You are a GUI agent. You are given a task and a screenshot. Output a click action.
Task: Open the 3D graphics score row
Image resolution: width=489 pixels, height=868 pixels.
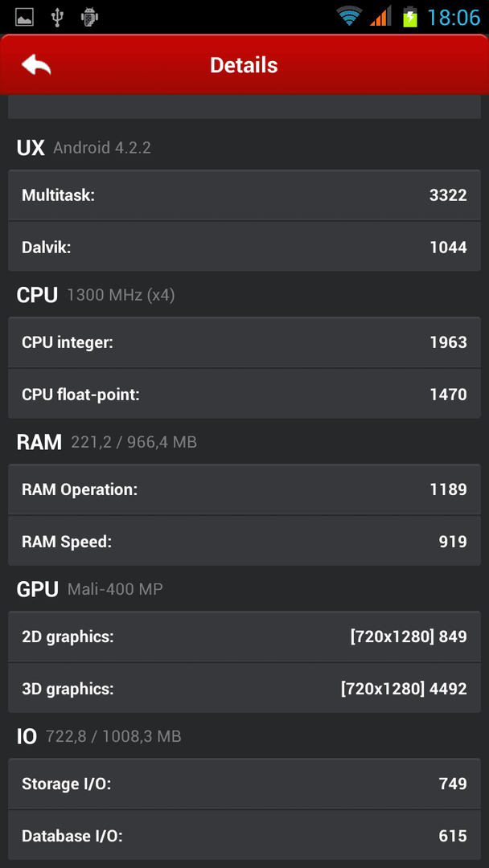click(x=244, y=688)
